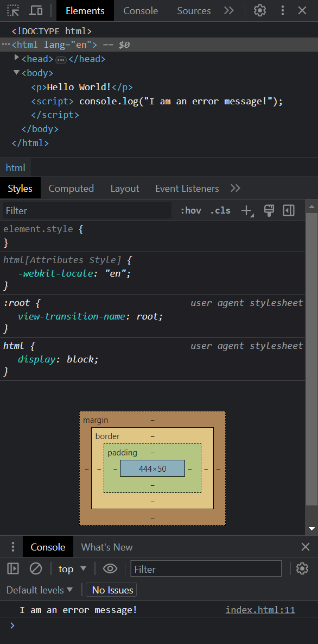Screen dimensions: 318x644
Task: Toggle the .cls classes panel
Action: [x=220, y=210]
